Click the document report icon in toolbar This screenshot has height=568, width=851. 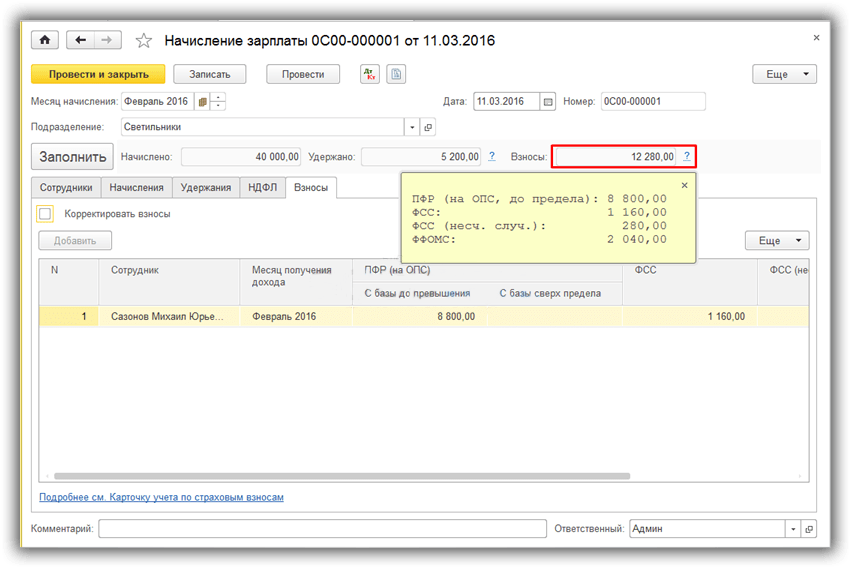point(397,74)
